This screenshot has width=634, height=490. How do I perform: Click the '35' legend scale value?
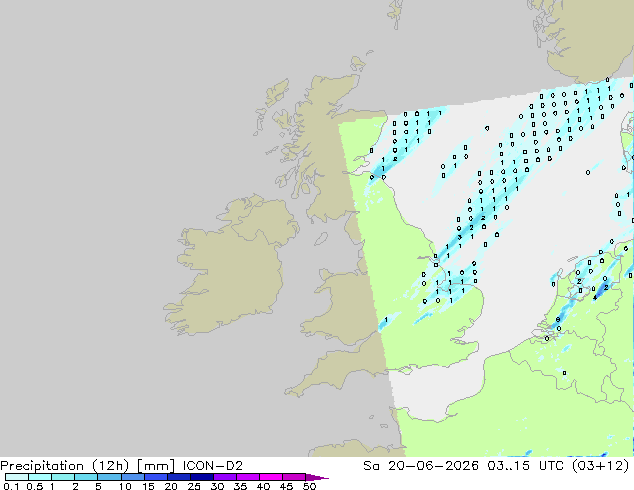click(240, 486)
